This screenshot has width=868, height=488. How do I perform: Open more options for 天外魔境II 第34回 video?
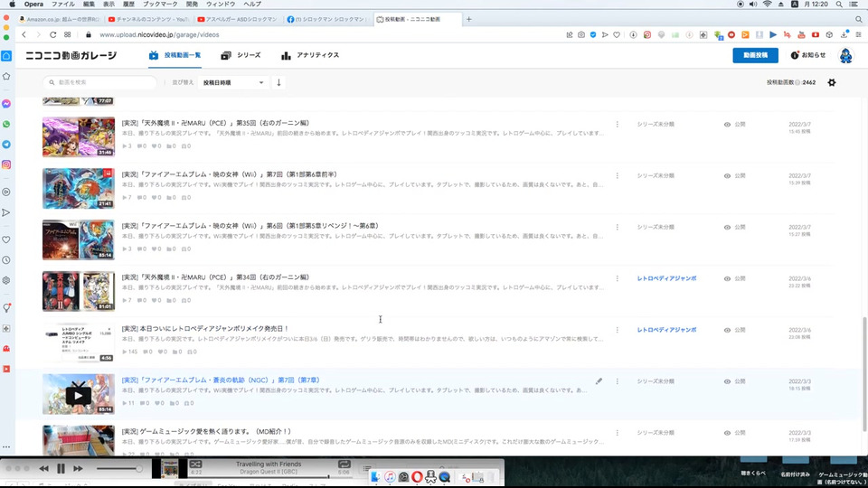618,279
